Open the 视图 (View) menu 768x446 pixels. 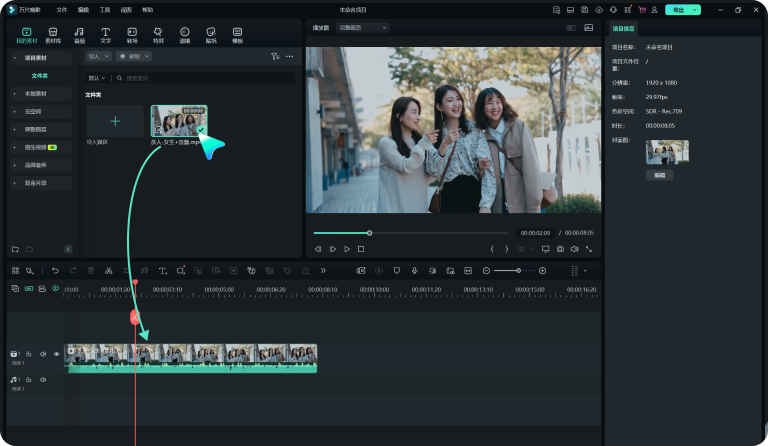[x=126, y=9]
